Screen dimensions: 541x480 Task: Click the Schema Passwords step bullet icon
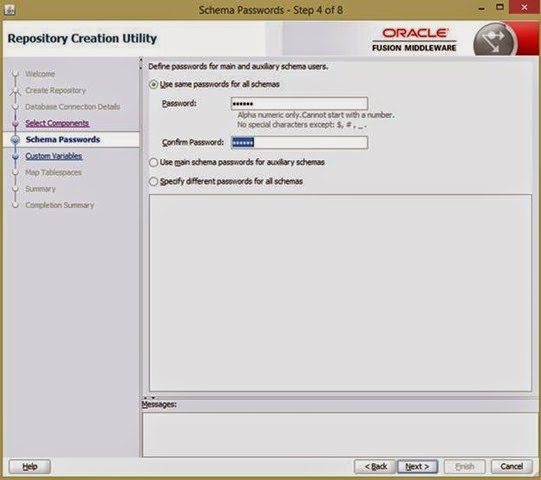click(x=15, y=139)
